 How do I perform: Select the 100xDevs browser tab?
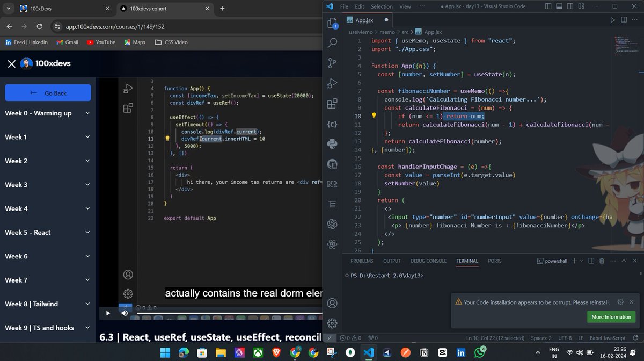tap(64, 9)
